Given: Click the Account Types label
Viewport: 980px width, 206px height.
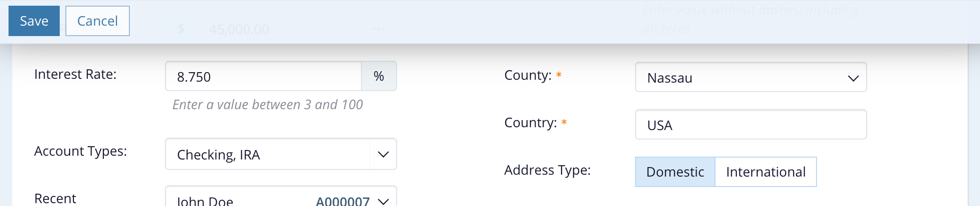Looking at the screenshot, I should coord(81,151).
